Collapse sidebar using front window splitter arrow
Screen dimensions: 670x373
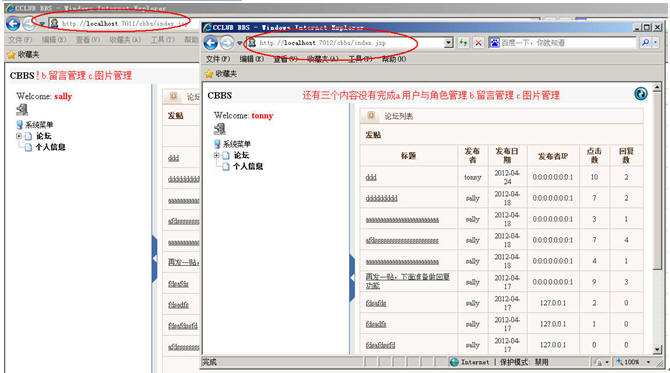click(x=352, y=278)
